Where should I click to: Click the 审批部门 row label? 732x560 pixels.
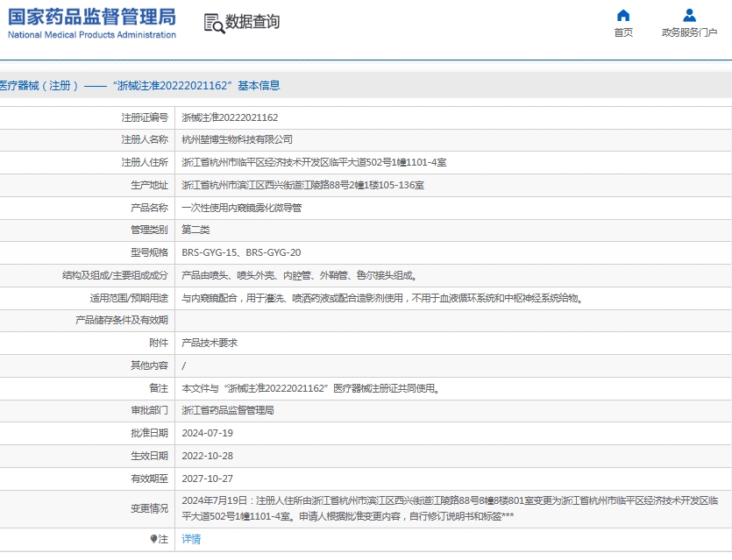click(x=149, y=410)
